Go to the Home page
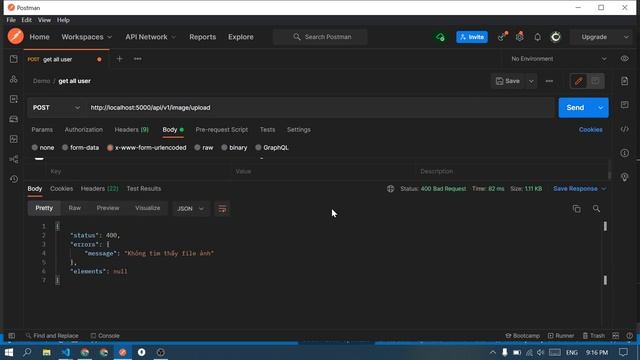The width and height of the screenshot is (640, 360). pyautogui.click(x=40, y=37)
